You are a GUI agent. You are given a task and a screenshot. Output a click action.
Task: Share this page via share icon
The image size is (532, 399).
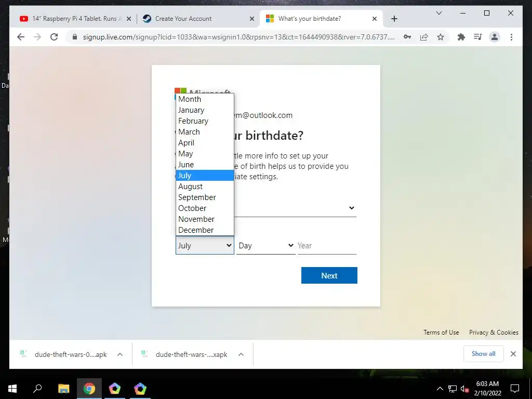pos(424,37)
